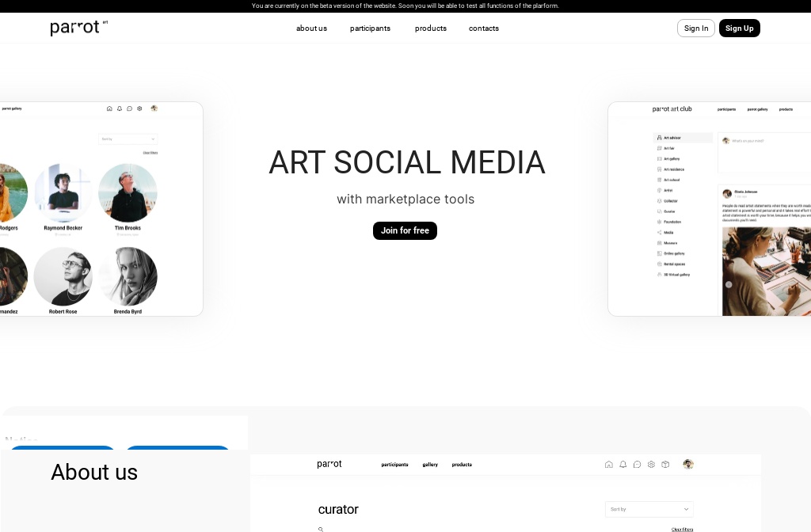Open the products page from top navigation
Image resolution: width=811 pixels, height=532 pixels.
(430, 28)
